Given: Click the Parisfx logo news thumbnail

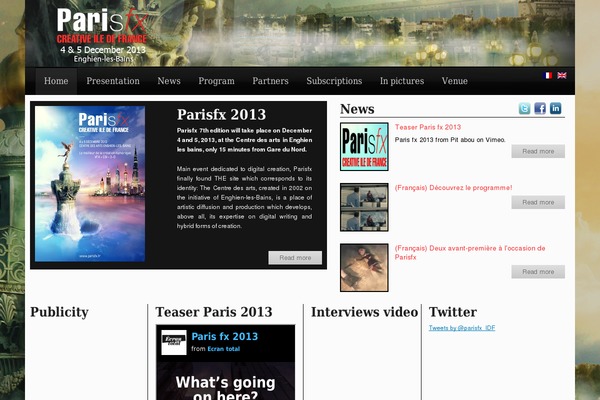Looking at the screenshot, I should pos(364,147).
